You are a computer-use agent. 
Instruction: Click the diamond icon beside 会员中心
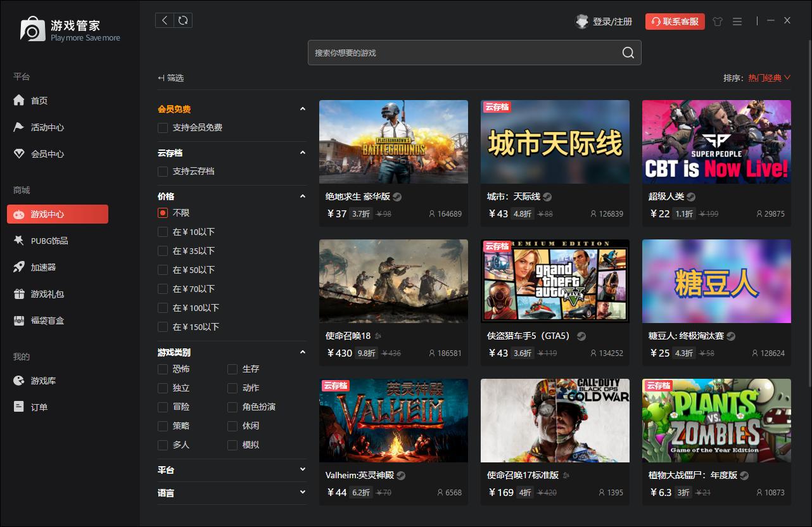click(x=19, y=153)
